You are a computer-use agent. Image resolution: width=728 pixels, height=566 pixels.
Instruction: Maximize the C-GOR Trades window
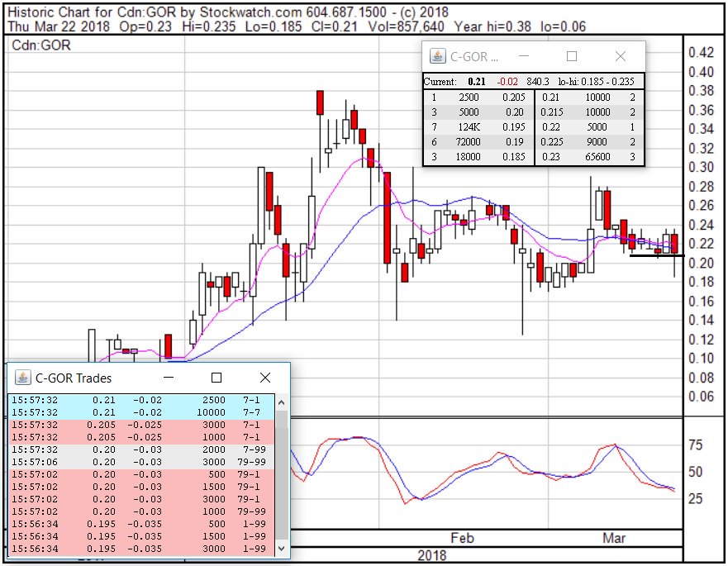click(216, 378)
